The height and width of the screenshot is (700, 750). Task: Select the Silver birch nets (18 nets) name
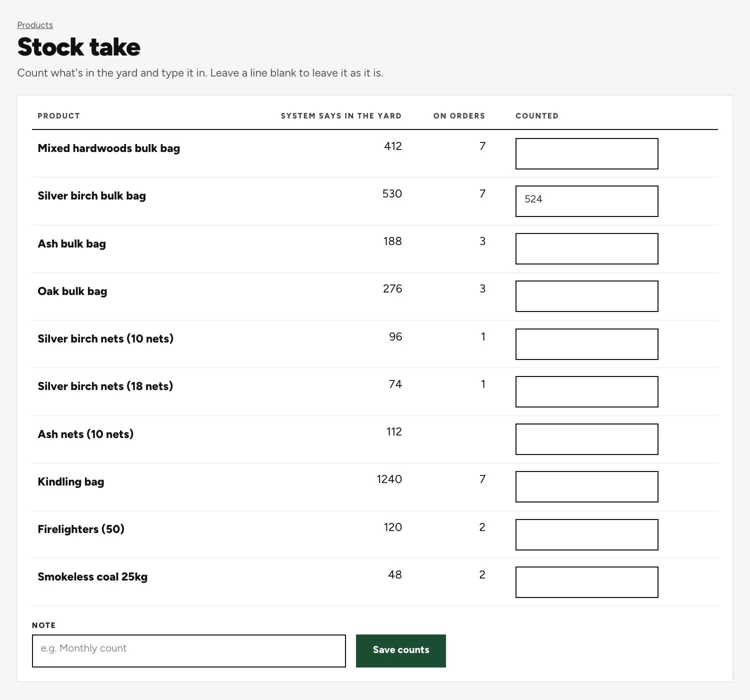[x=105, y=386]
